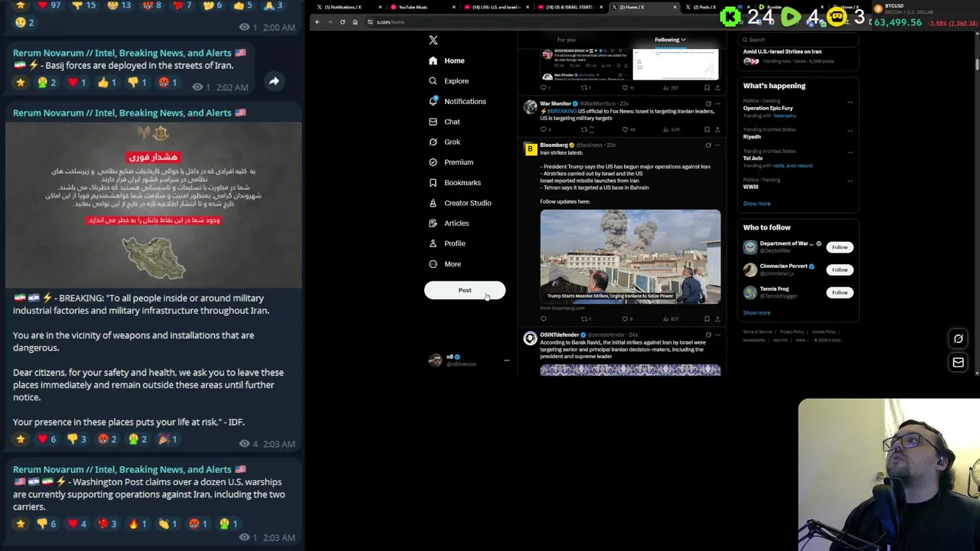Open the Riyadh trending topic
This screenshot has height=551, width=980.
pos(752,137)
